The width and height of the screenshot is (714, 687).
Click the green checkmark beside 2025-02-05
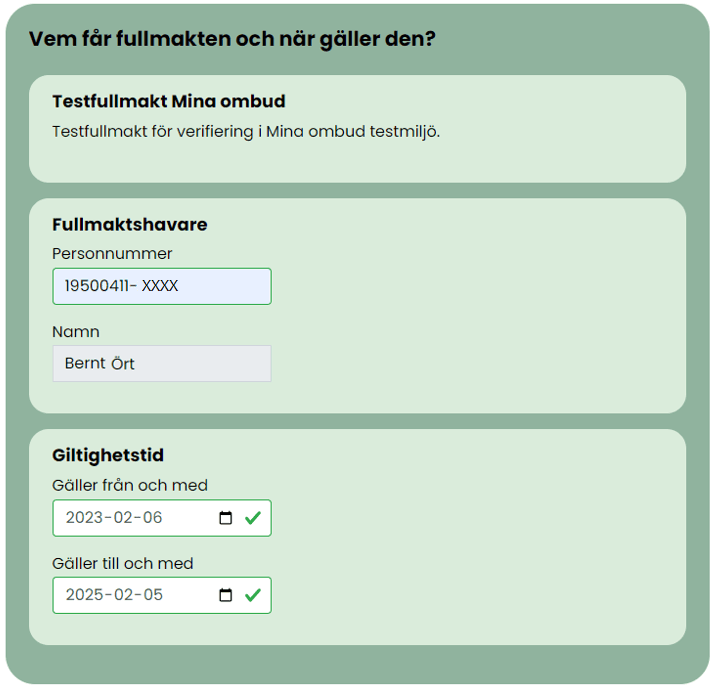(x=253, y=595)
